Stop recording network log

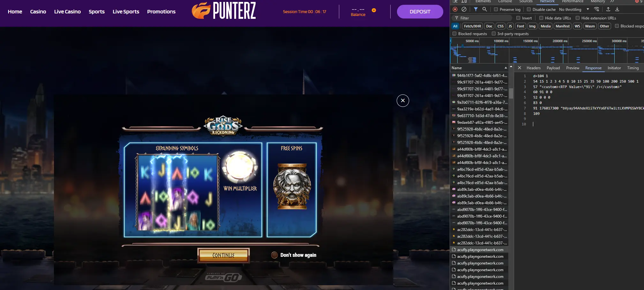455,10
